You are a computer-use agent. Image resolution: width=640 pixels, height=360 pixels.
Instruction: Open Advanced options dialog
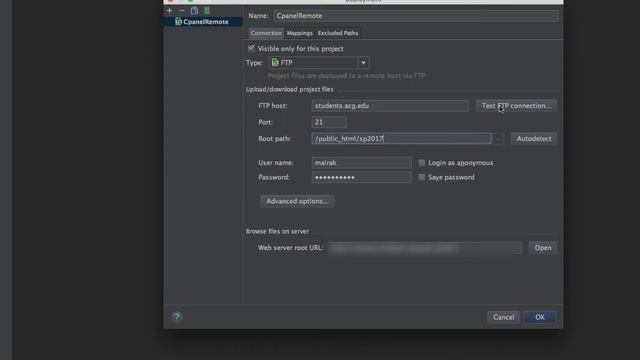(x=297, y=201)
